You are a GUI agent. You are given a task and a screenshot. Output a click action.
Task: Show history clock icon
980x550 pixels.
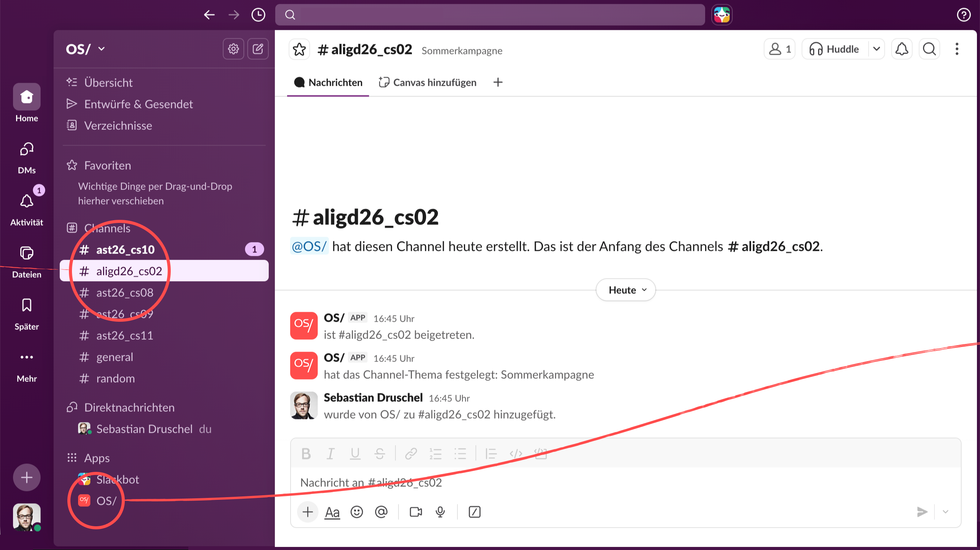[x=258, y=15]
